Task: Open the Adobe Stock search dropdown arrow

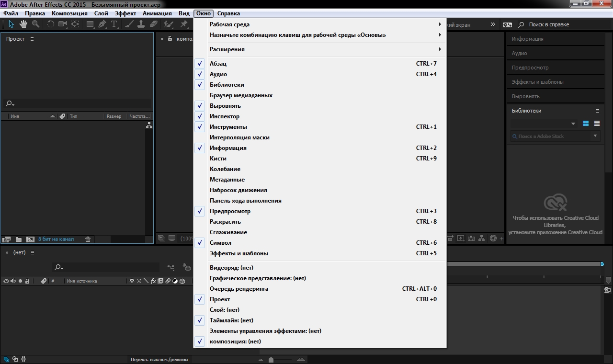Action: [595, 136]
